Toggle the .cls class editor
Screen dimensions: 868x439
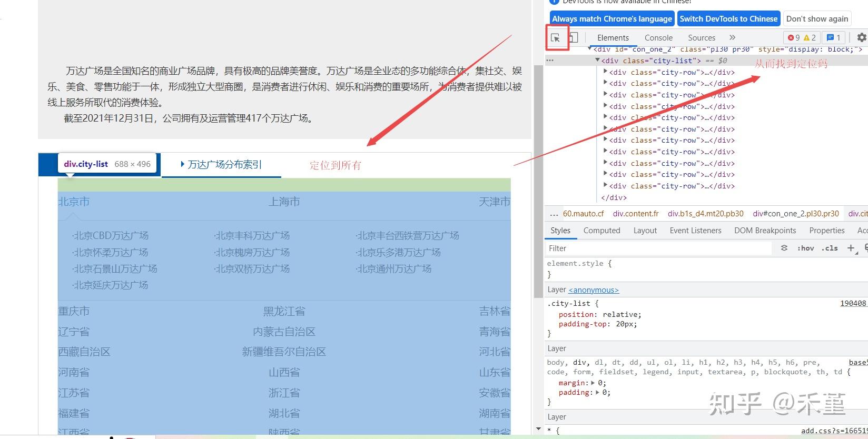[x=830, y=248]
